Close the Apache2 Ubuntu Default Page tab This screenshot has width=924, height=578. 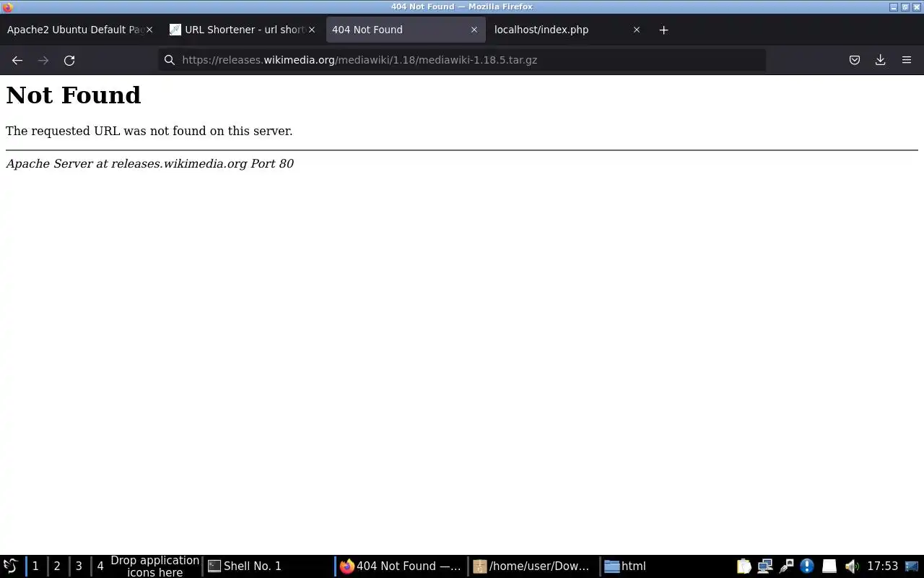(x=149, y=30)
